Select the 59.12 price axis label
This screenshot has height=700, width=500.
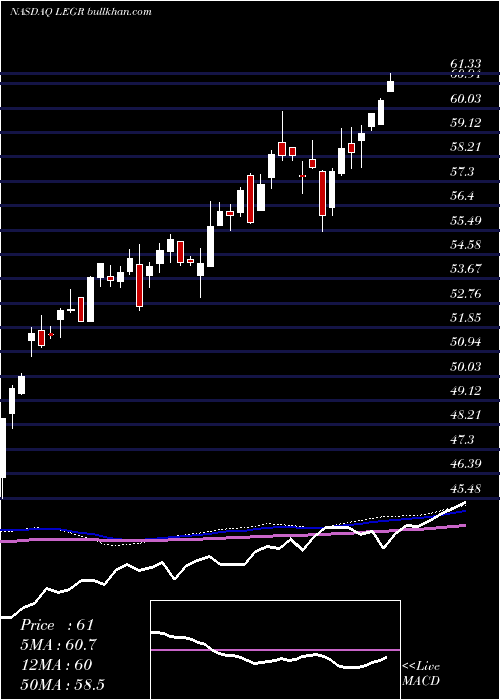click(466, 123)
